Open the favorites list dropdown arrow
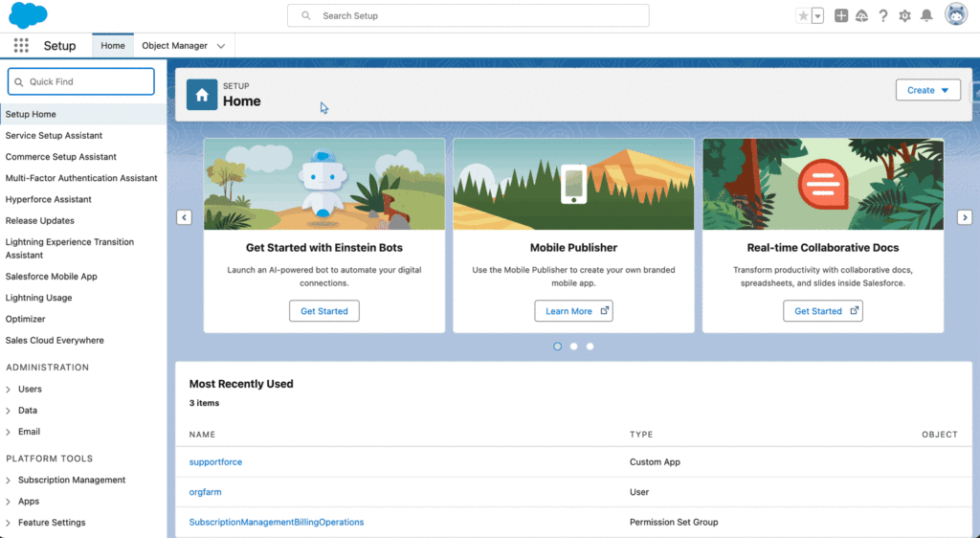Image resolution: width=980 pixels, height=538 pixels. [817, 16]
